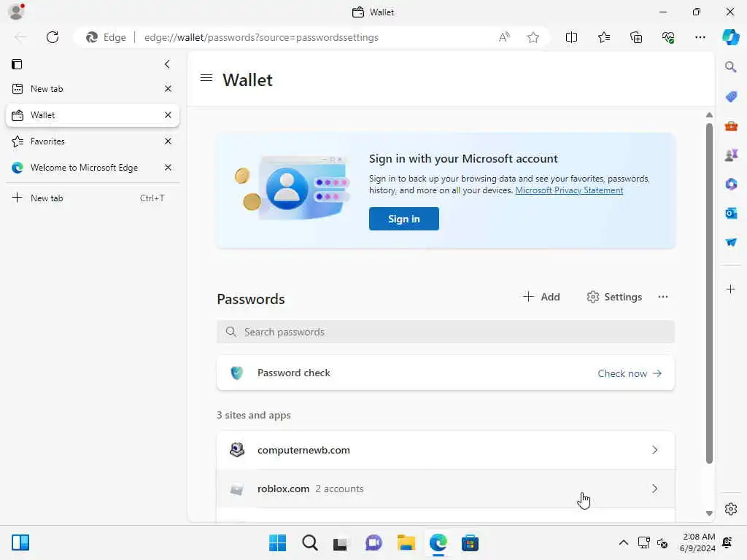Open the Drop sidebar icon
The image size is (747, 560).
point(731,242)
